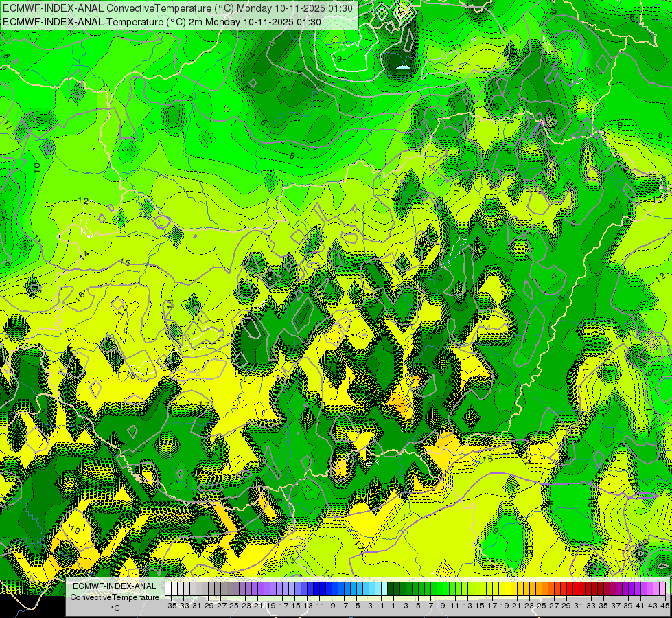Select the ConvectiveTemperature title line at top
The width and height of the screenshot is (672, 618).
click(178, 8)
